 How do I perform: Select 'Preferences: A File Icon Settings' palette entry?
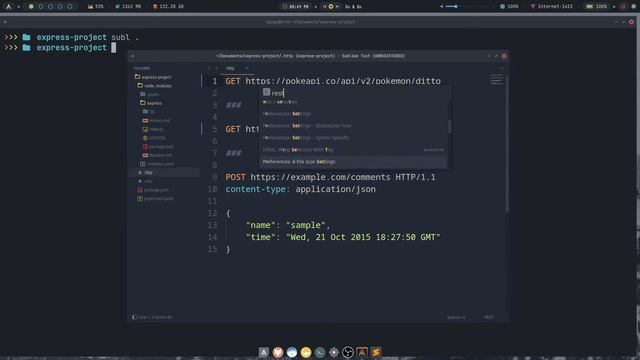pyautogui.click(x=353, y=162)
